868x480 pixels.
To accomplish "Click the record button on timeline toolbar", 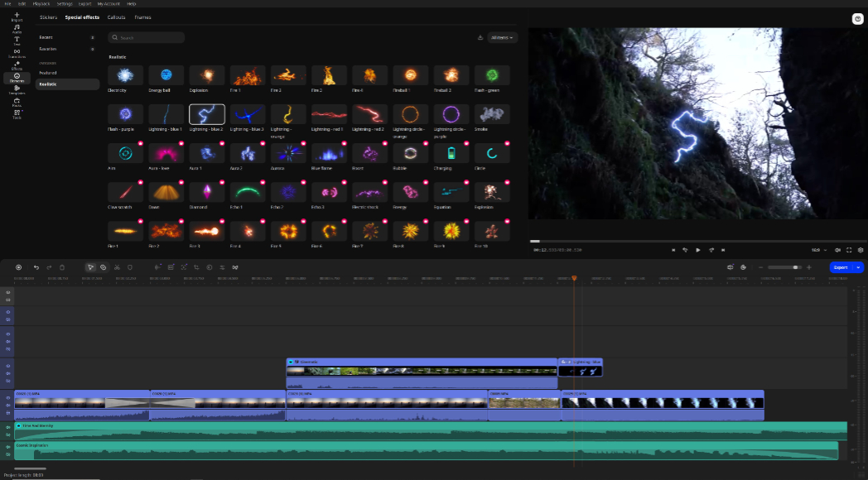I will 18,267.
